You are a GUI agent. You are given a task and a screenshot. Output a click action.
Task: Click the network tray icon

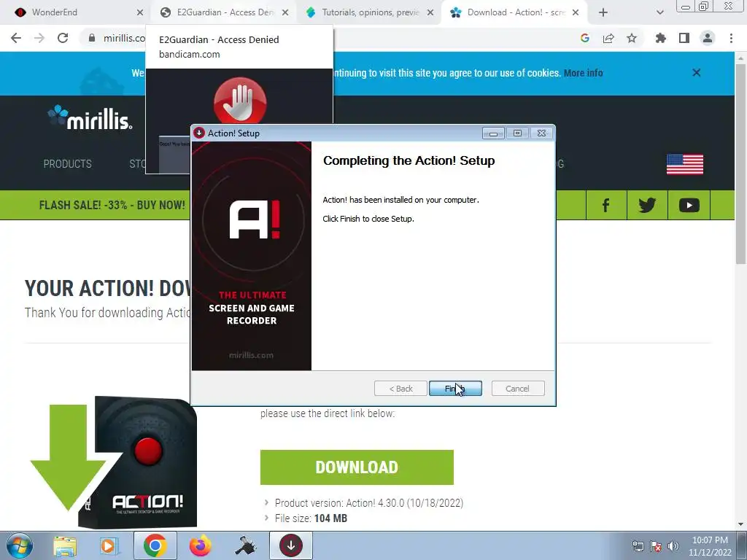(638, 546)
